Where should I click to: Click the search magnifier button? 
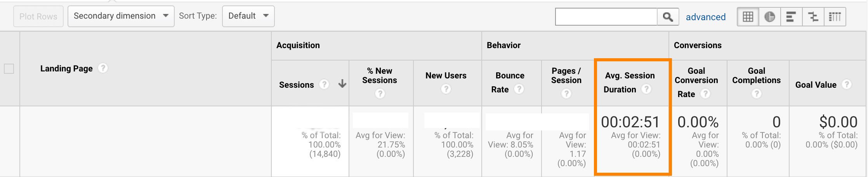click(x=668, y=17)
